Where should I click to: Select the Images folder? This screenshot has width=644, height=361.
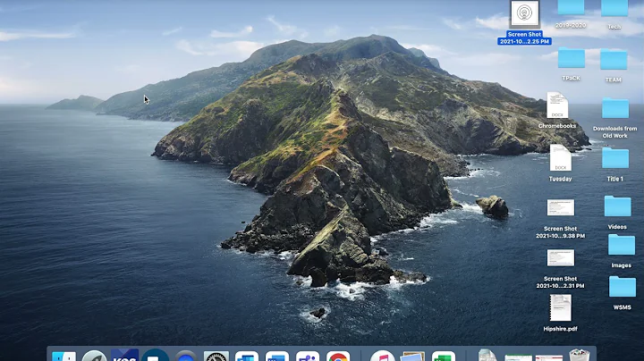(622, 251)
